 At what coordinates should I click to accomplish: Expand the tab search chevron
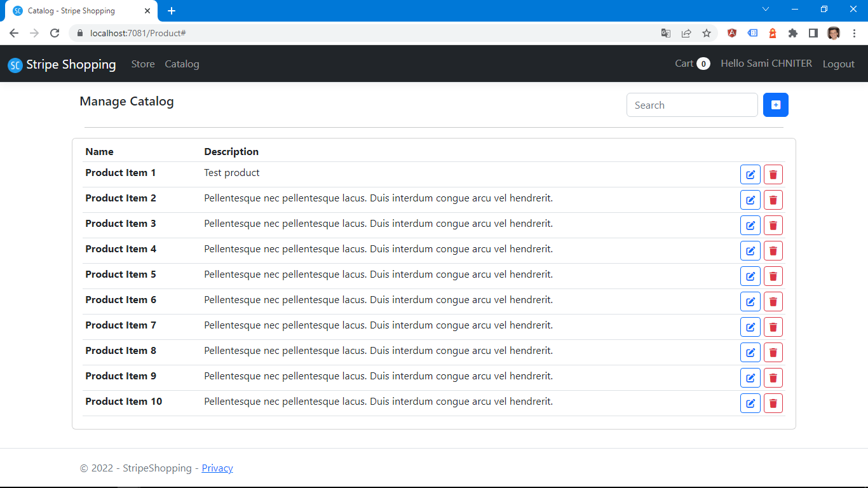click(766, 10)
